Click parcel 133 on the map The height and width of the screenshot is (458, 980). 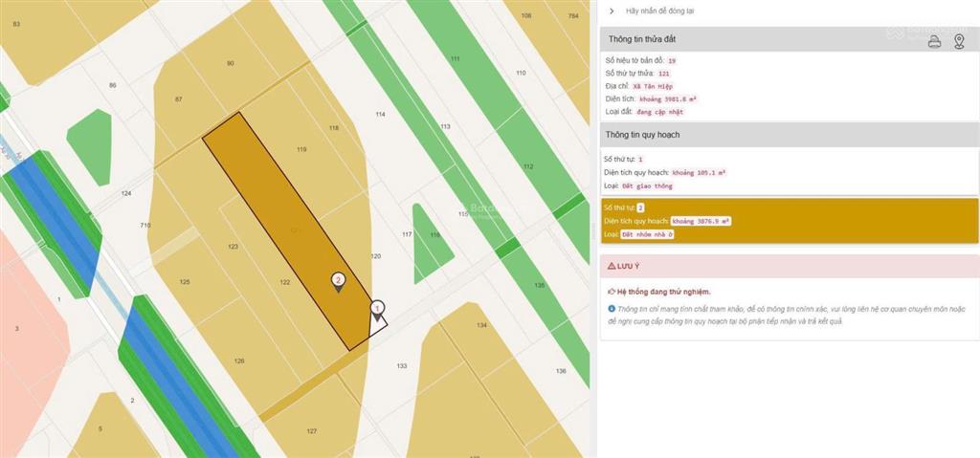[x=402, y=366]
